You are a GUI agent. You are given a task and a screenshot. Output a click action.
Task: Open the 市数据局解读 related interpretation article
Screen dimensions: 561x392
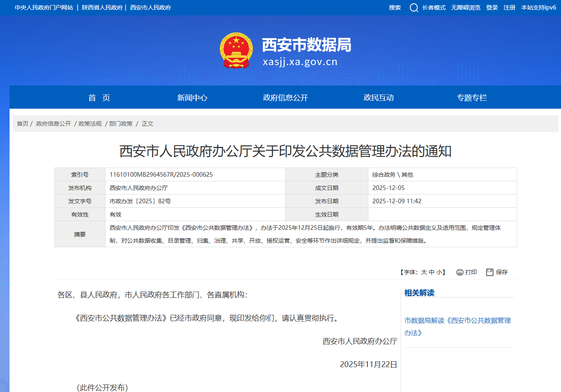457,326
